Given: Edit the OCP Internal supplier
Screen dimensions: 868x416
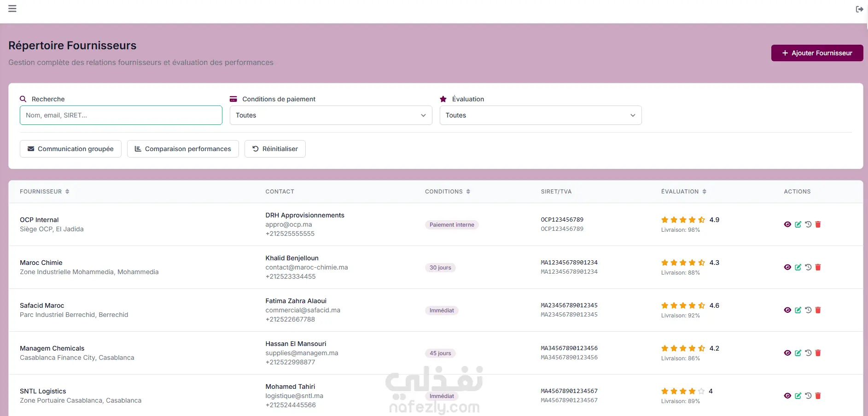Looking at the screenshot, I should coord(798,224).
